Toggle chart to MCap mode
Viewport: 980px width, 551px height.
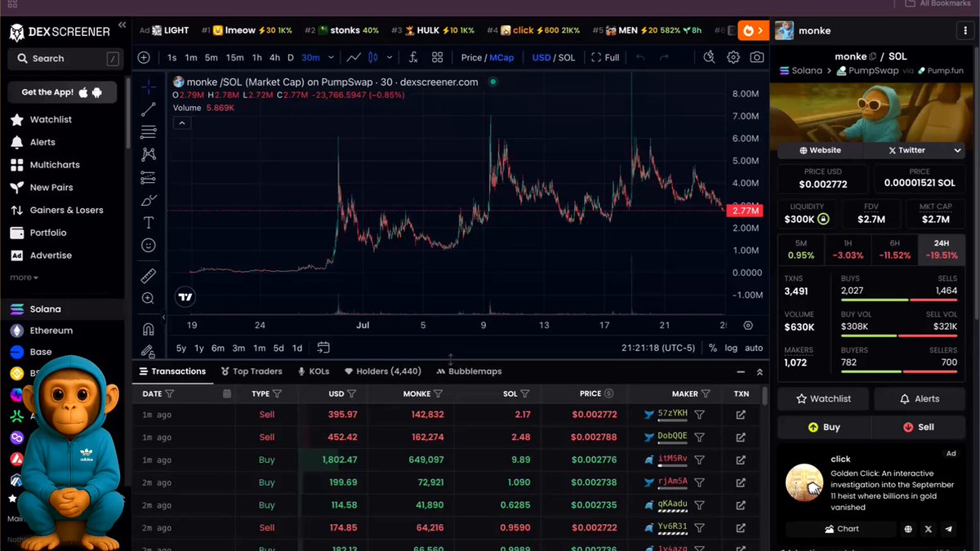click(501, 57)
